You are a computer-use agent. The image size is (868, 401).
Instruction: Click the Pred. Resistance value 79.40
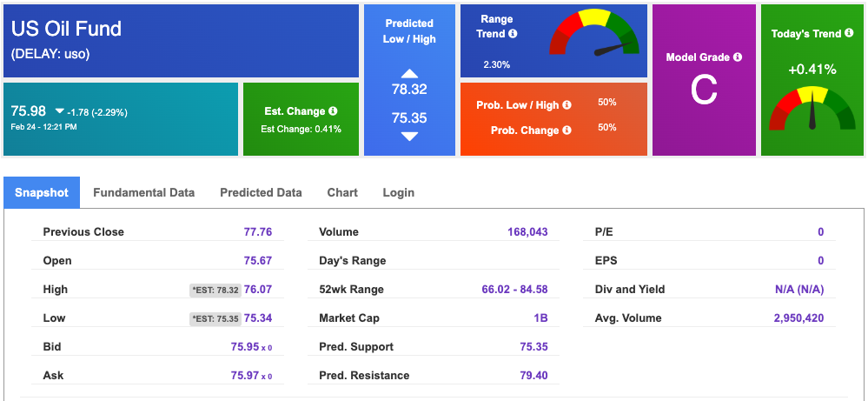534,376
